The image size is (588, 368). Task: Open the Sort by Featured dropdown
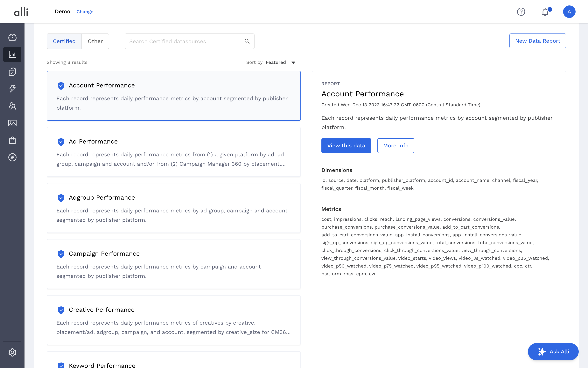280,62
